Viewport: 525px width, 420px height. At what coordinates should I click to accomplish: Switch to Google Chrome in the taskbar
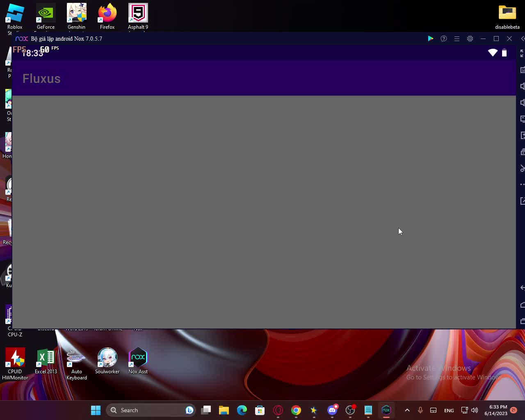click(296, 410)
